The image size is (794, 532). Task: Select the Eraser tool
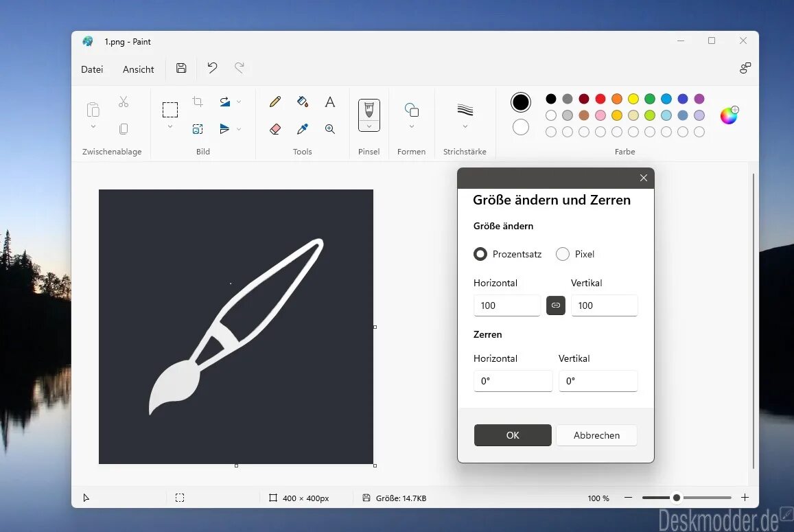coord(275,128)
